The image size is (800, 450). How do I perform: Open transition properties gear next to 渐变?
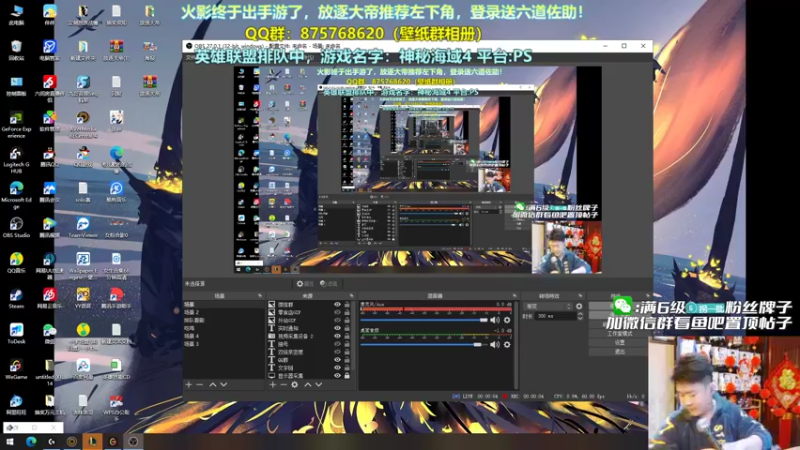point(579,306)
